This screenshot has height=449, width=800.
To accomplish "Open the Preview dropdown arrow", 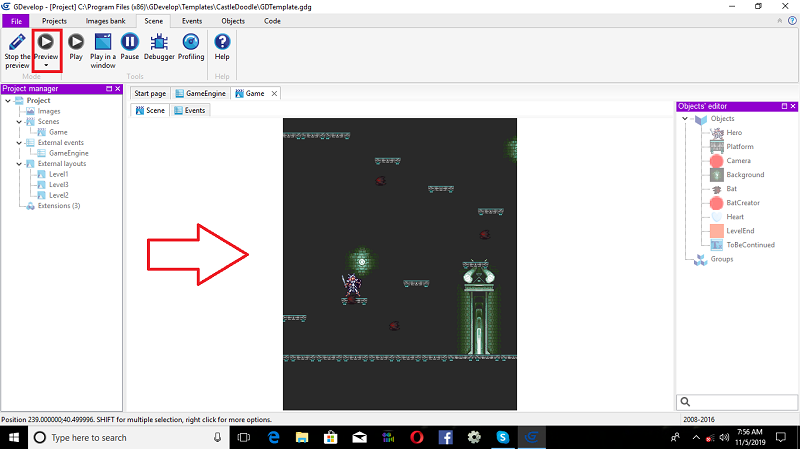I will point(46,65).
